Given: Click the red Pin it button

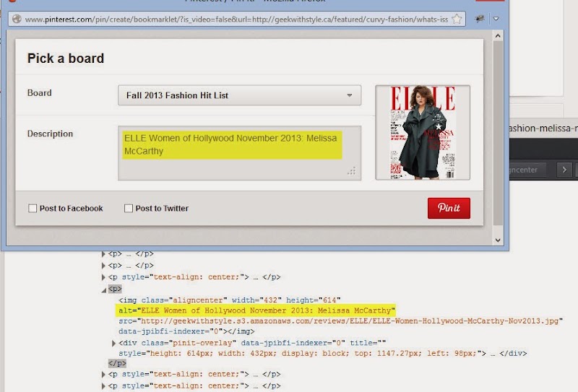Looking at the screenshot, I should pos(449,208).
